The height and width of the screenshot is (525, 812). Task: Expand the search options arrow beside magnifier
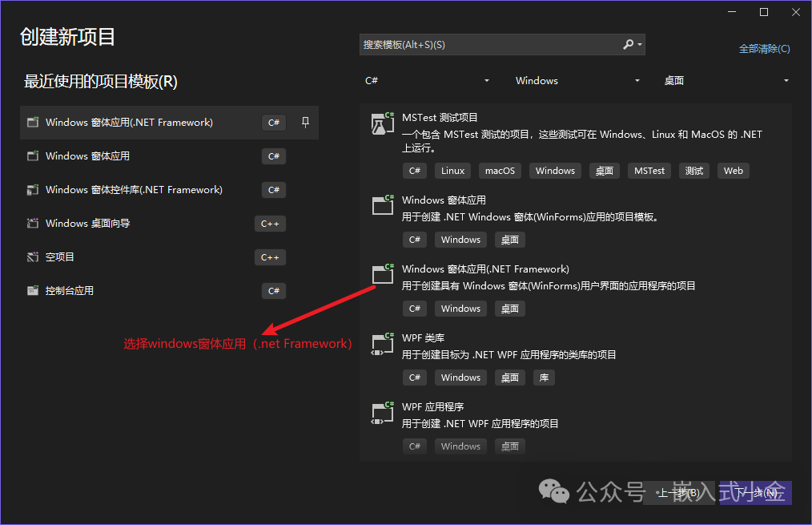(640, 45)
